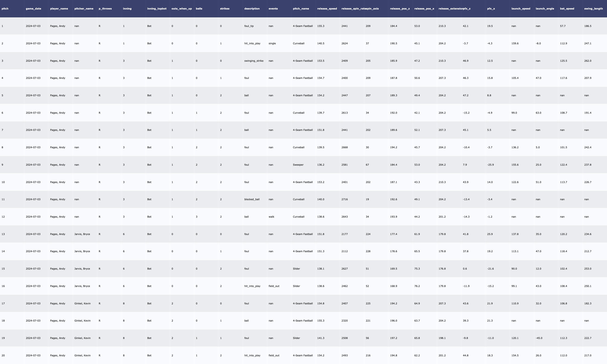The width and height of the screenshot is (607, 364).
Task: Sort by the release_speed column header
Action: 327,8
